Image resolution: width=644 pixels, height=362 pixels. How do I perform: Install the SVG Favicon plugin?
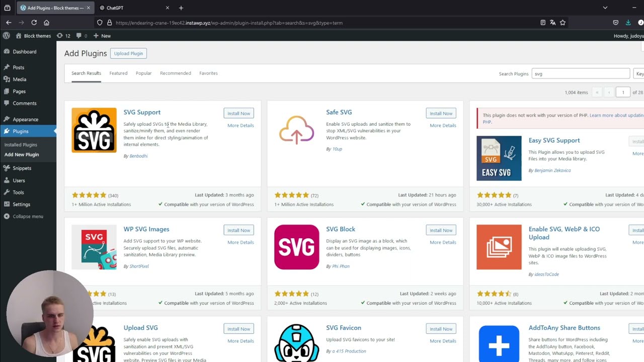pyautogui.click(x=441, y=329)
